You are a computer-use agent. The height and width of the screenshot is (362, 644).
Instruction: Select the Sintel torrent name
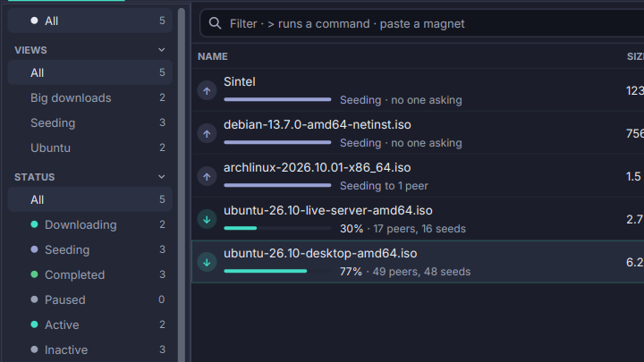click(240, 81)
